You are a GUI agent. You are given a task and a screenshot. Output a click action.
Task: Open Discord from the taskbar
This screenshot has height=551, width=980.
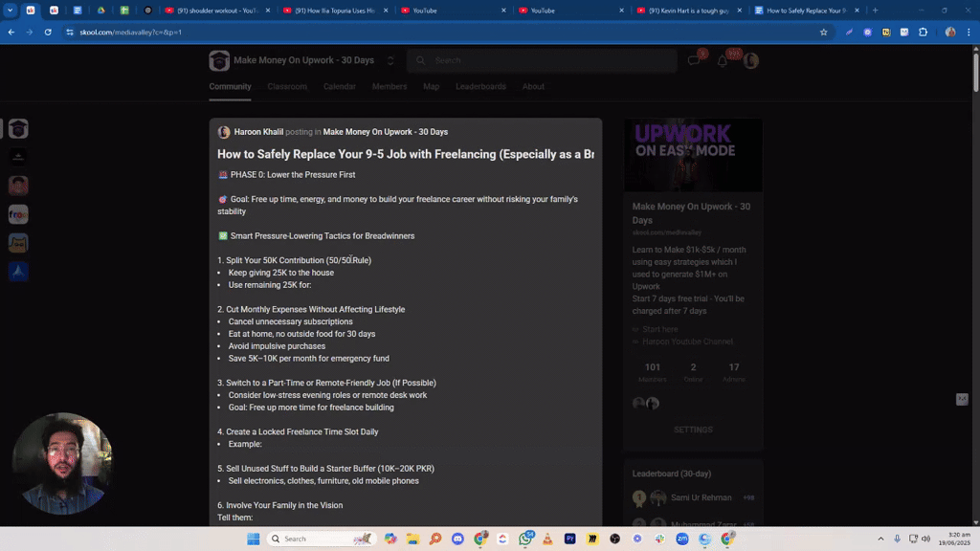(x=457, y=539)
